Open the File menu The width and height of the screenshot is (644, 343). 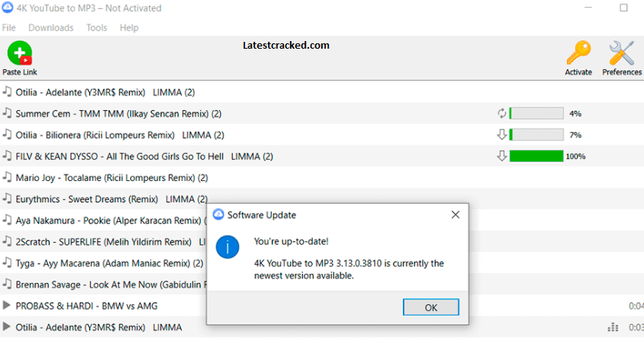click(8, 27)
